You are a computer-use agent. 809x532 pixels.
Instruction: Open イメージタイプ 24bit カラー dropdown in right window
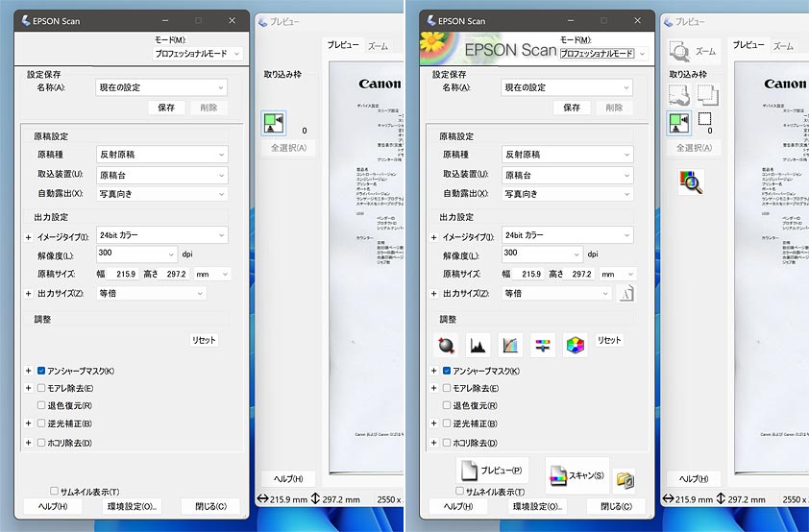click(568, 235)
